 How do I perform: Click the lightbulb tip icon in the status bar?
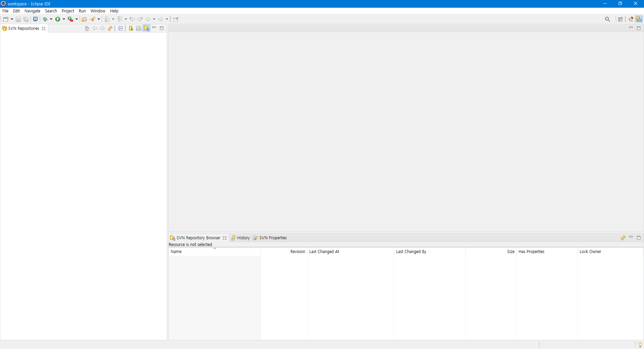point(640,345)
